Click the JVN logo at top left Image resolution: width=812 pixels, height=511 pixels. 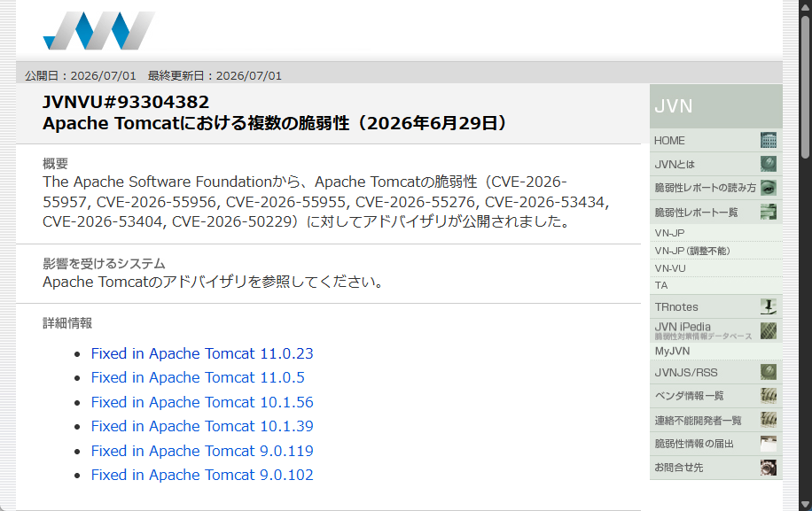pyautogui.click(x=98, y=30)
